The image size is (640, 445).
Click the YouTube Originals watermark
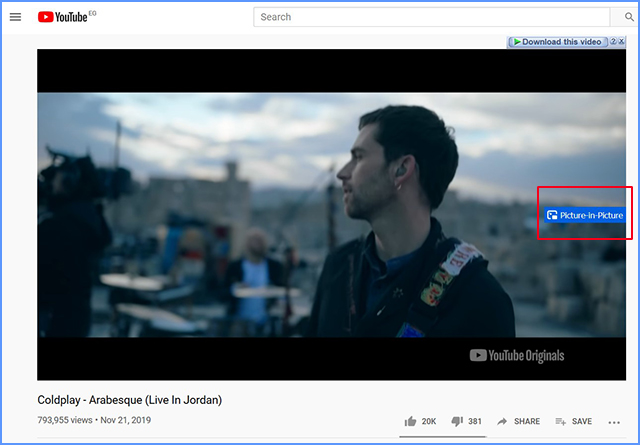click(x=517, y=356)
